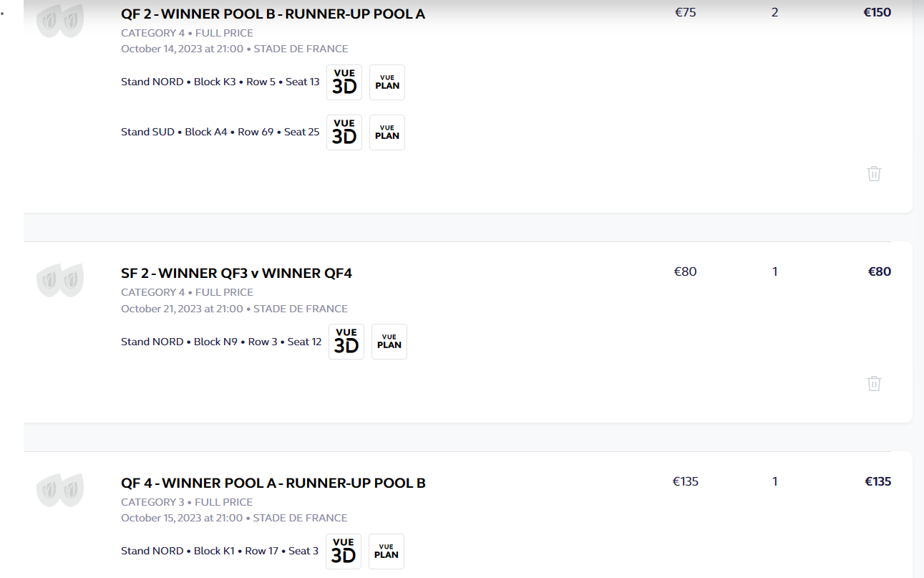Show plan view for Block A4 Row 69
The height and width of the screenshot is (578, 924).
[387, 133]
